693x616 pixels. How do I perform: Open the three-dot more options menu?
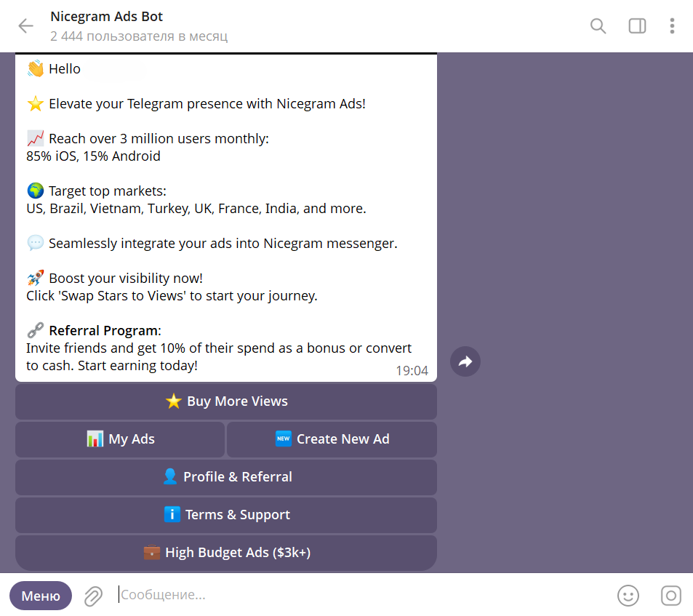click(672, 26)
